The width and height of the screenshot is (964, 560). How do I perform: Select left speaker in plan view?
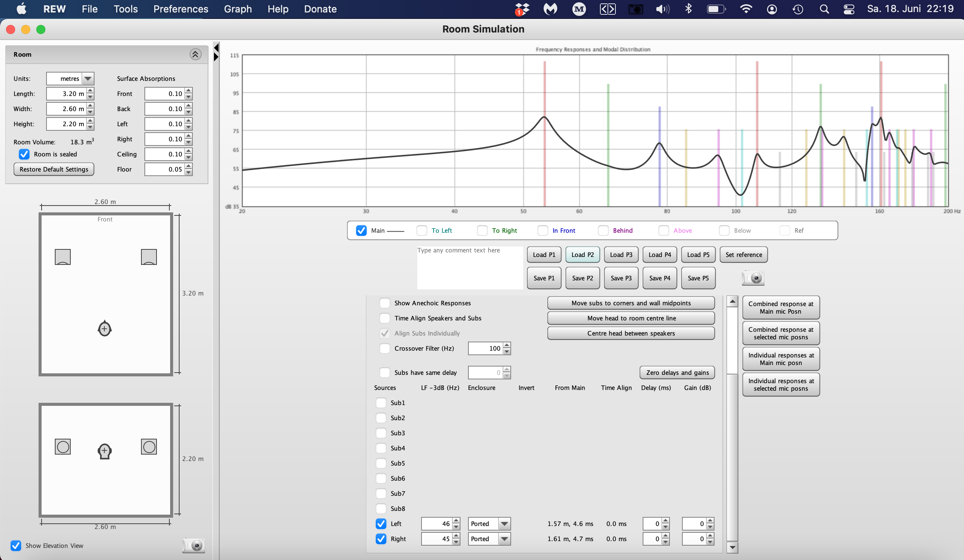(x=63, y=257)
